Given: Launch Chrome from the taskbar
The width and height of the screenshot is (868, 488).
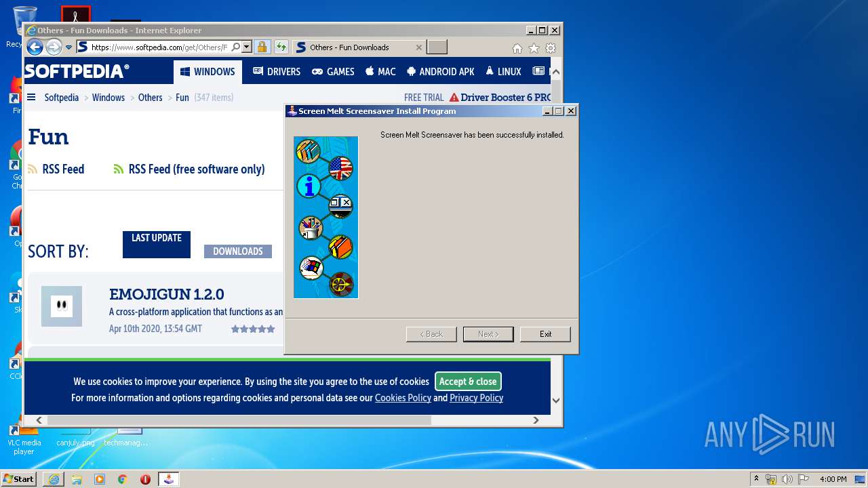Looking at the screenshot, I should click(122, 479).
